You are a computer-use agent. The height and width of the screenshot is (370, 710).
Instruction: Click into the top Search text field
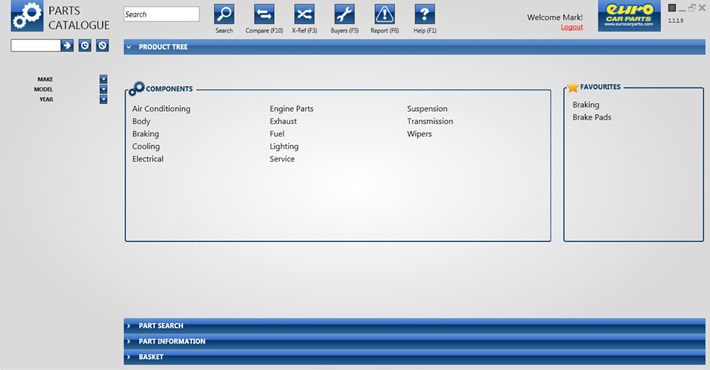[x=162, y=14]
